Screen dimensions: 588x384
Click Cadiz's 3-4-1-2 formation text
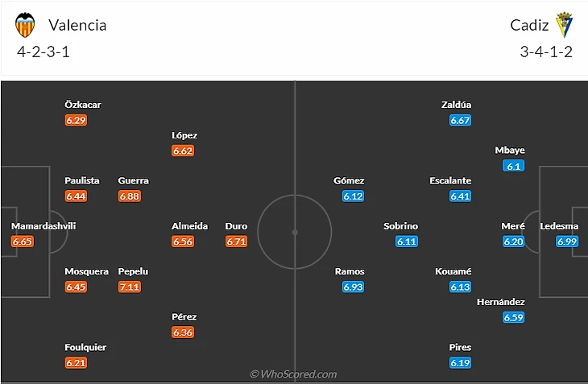click(545, 52)
